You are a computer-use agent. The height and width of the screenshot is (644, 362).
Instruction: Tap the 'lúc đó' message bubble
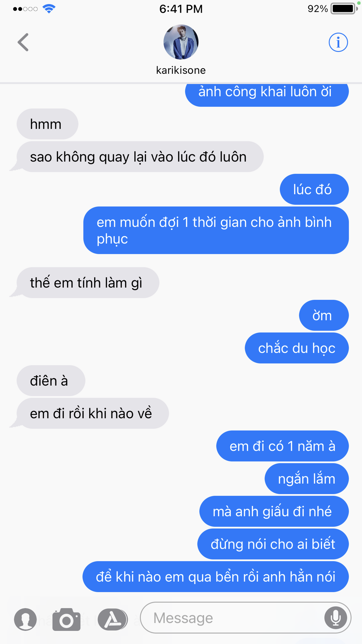[314, 189]
